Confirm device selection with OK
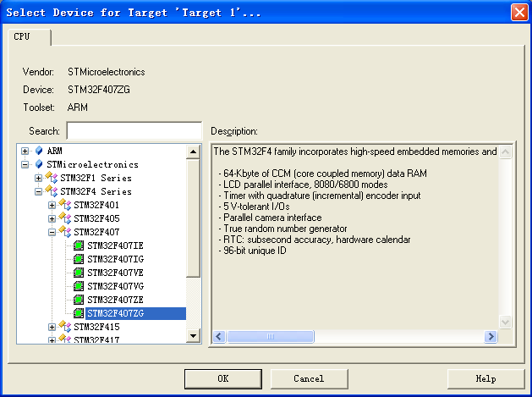Viewport: 532px width, 397px height. [223, 379]
